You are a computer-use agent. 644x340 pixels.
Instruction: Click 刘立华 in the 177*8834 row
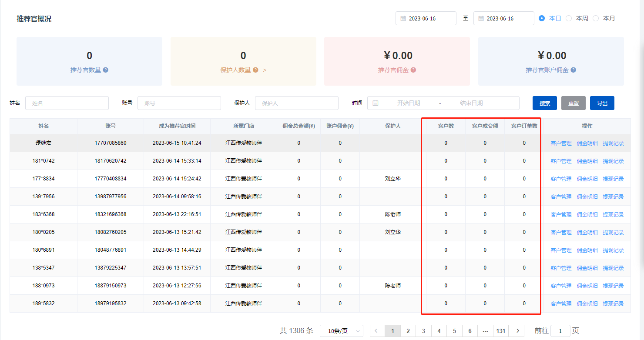[393, 179]
